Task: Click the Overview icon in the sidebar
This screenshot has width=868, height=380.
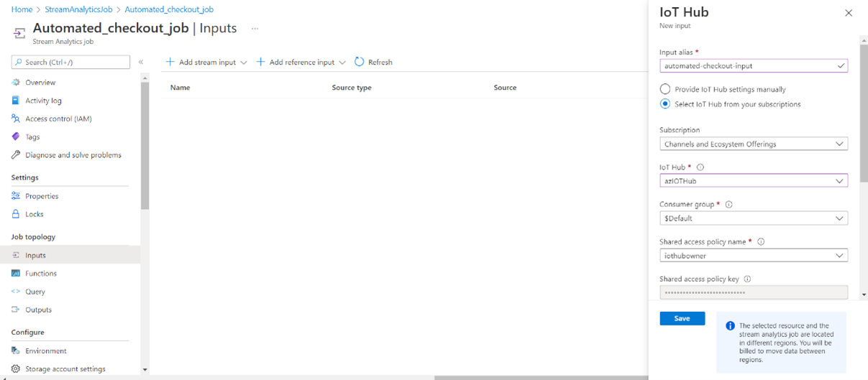Action: click(x=16, y=83)
